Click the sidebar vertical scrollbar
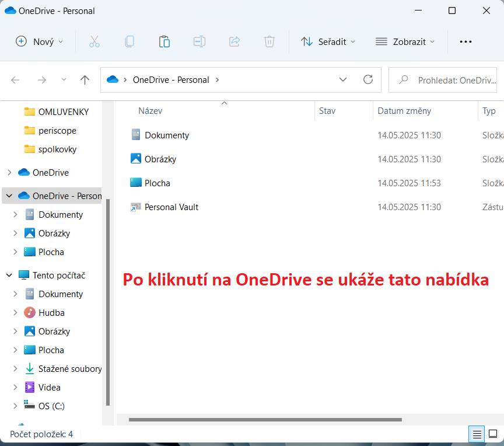The width and height of the screenshot is (504, 446). coord(108,302)
